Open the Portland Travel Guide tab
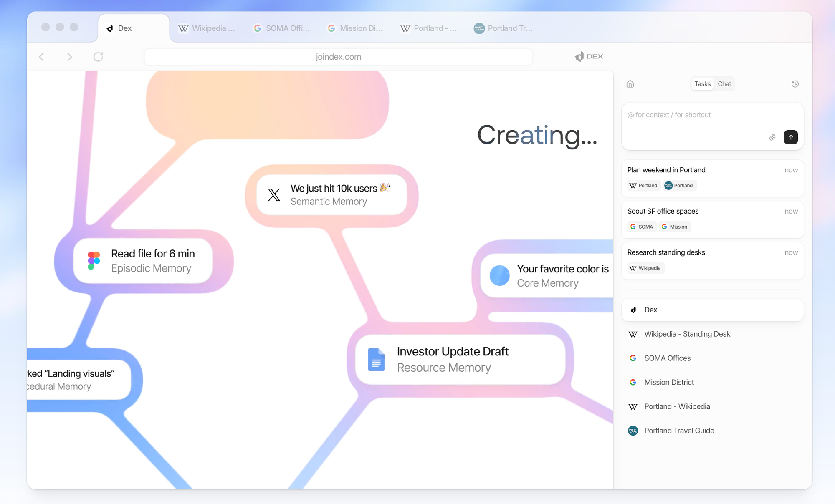Screen dimensions: 835x504 504,28
